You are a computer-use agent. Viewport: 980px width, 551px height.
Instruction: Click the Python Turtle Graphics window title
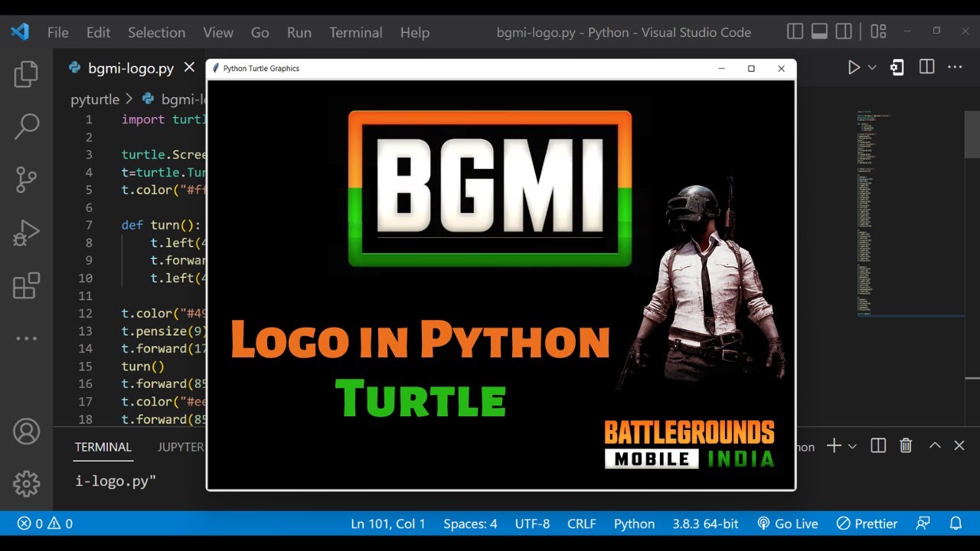[x=261, y=68]
